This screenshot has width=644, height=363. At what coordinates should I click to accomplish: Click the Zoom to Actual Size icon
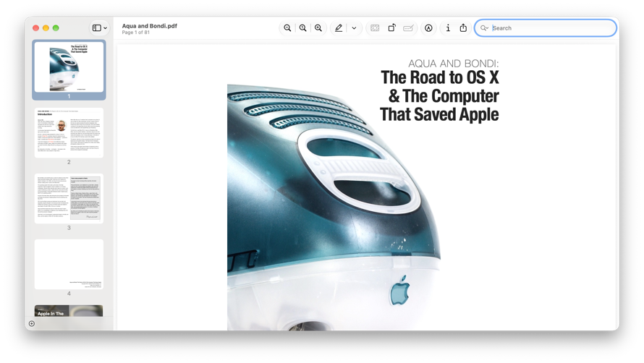pyautogui.click(x=302, y=28)
